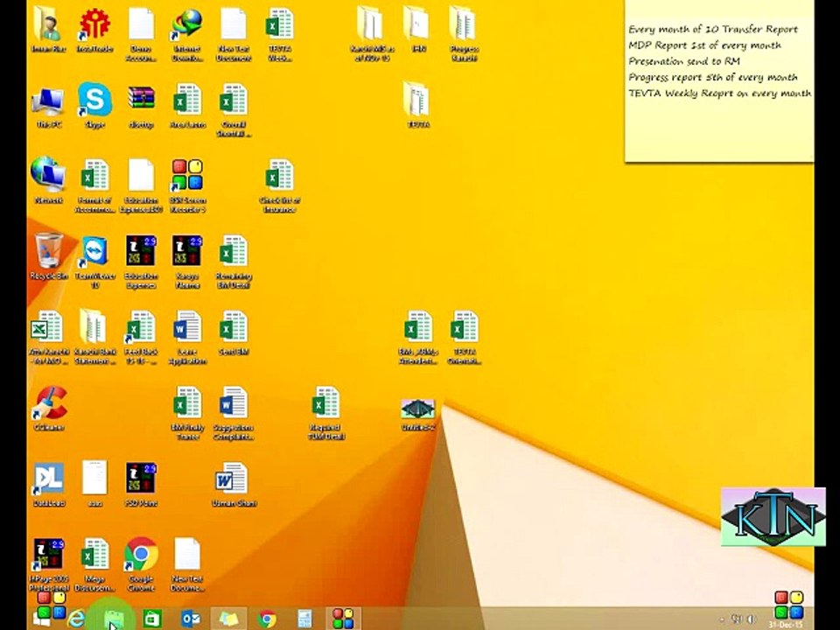Launch CCleaner from the desktop
The width and height of the screenshot is (840, 630).
(x=48, y=404)
